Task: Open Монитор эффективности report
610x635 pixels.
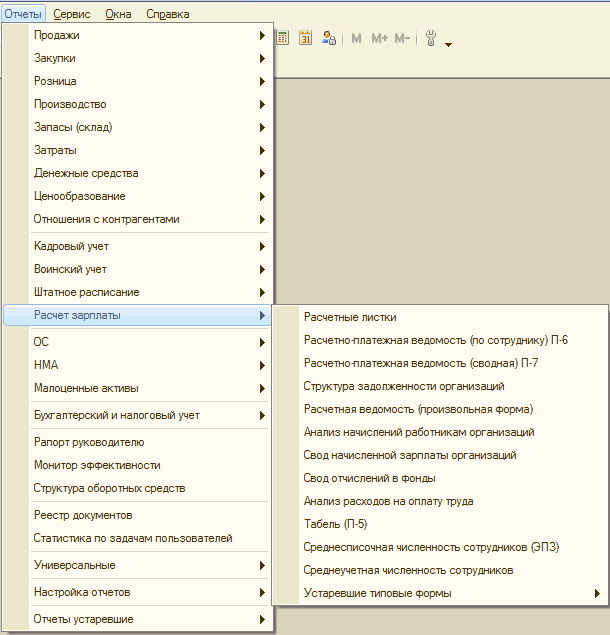Action: (x=97, y=465)
